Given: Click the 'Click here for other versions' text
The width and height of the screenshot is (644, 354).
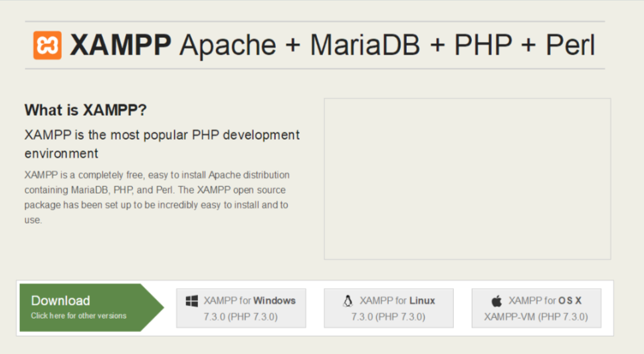Looking at the screenshot, I should [x=78, y=316].
